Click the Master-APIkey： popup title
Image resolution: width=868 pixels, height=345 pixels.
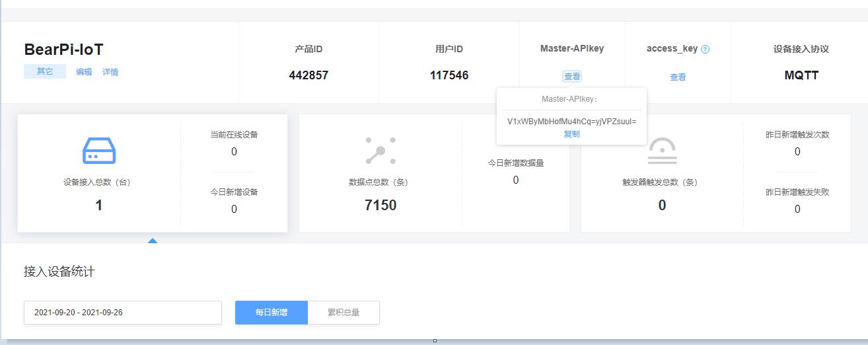coord(569,99)
